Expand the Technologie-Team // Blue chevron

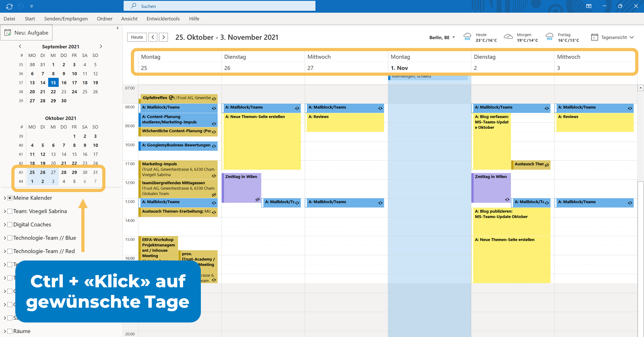pos(5,238)
